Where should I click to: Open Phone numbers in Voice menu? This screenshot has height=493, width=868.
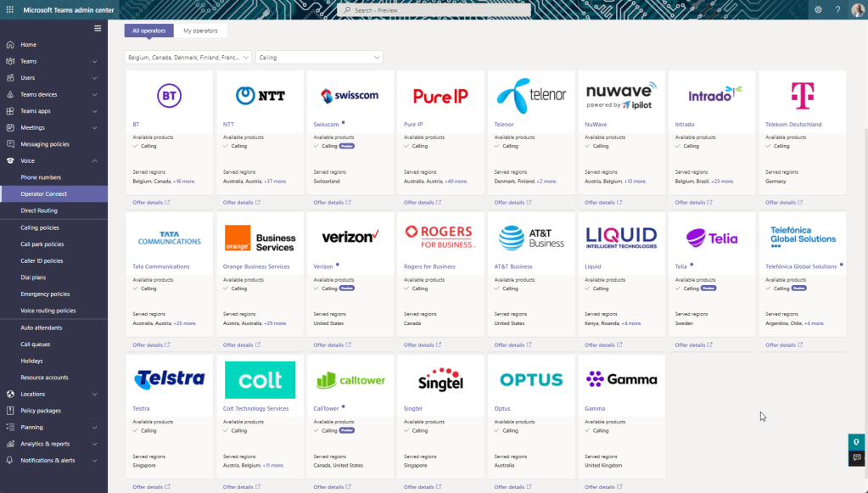coord(41,177)
